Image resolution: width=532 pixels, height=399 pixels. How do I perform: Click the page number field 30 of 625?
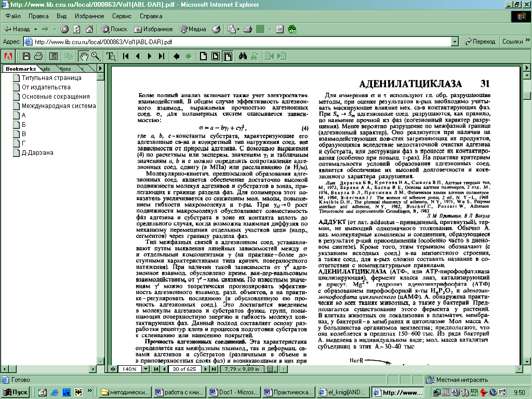tap(184, 369)
